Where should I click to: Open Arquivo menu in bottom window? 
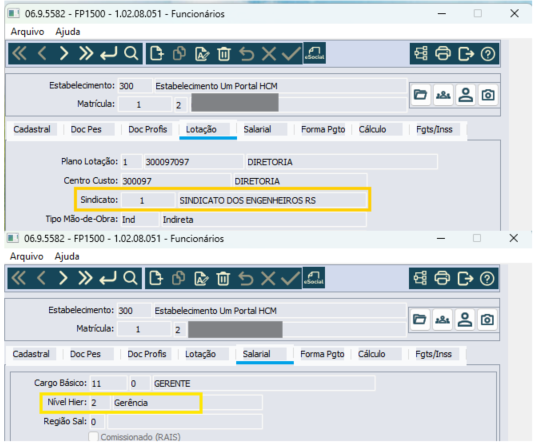[x=27, y=256]
